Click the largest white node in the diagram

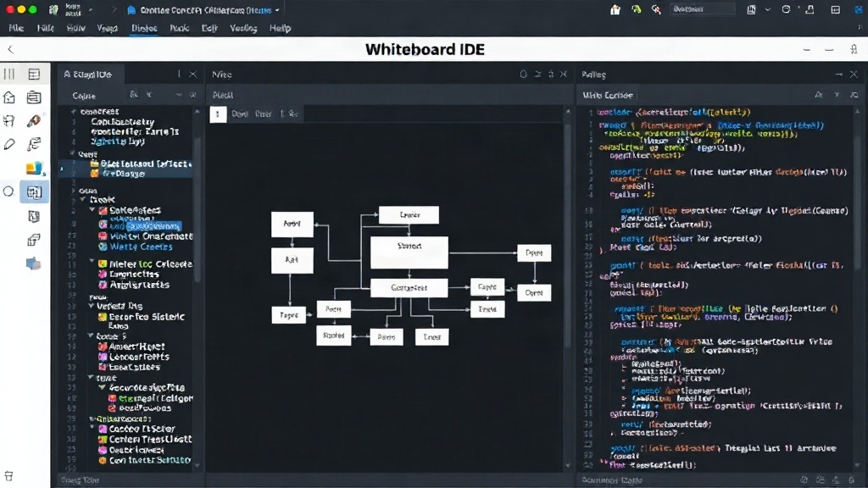pyautogui.click(x=409, y=252)
